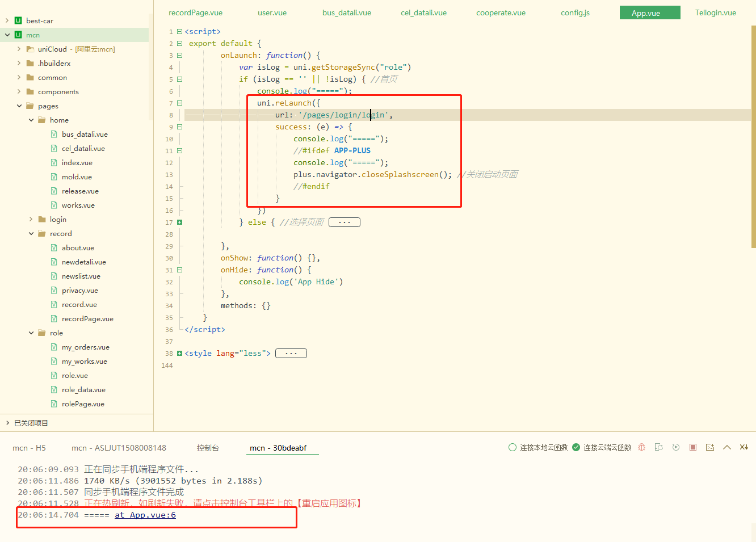
Task: Select the 连接云端云函数 radio option
Action: pos(576,447)
